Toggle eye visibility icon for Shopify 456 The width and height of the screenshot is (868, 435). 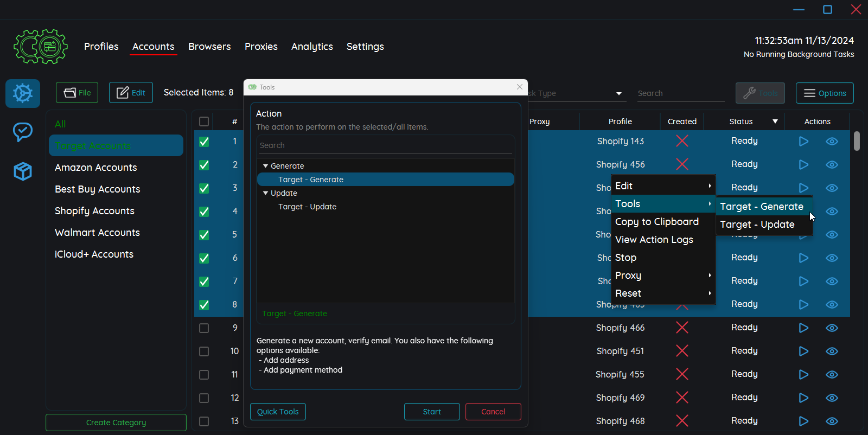click(x=832, y=164)
